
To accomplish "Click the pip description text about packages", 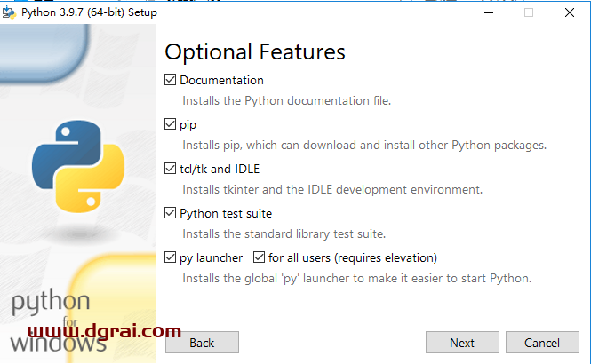I will (364, 146).
